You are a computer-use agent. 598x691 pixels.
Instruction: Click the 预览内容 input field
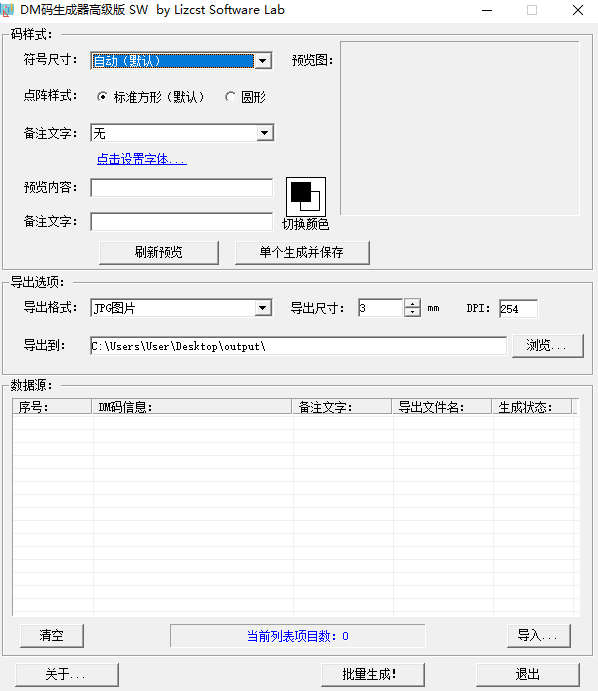(182, 188)
